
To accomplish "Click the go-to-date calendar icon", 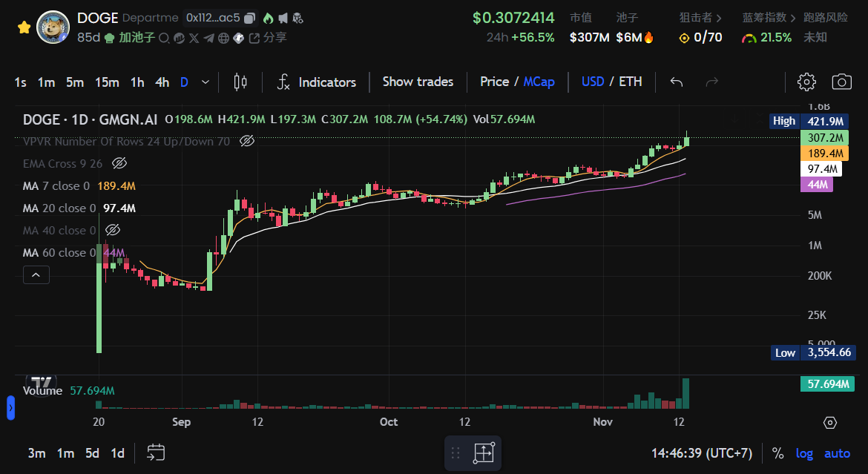I will (156, 452).
